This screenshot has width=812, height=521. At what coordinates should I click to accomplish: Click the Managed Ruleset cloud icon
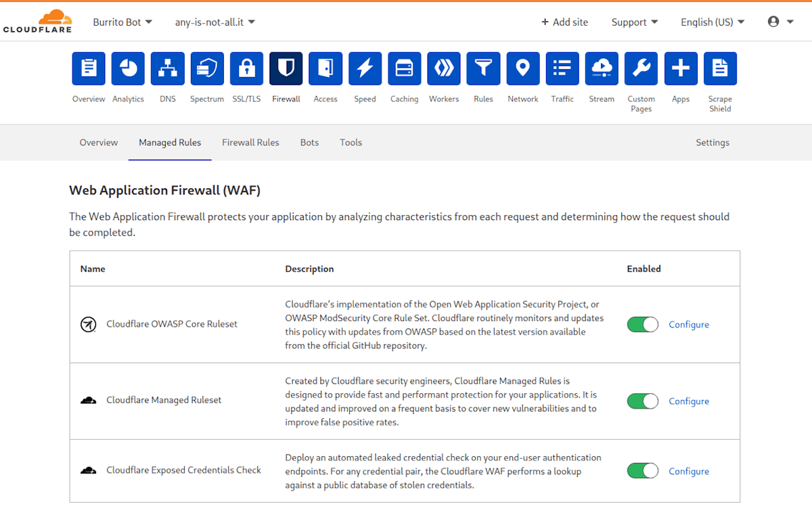click(88, 401)
